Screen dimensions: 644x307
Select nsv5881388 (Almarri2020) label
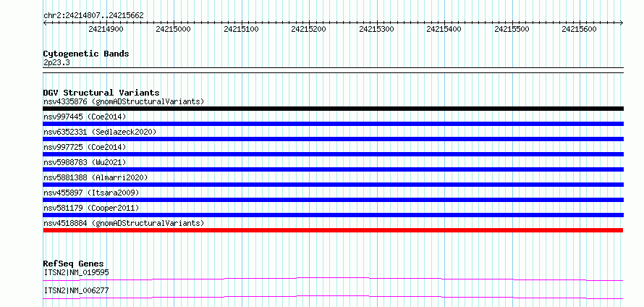[96, 177]
